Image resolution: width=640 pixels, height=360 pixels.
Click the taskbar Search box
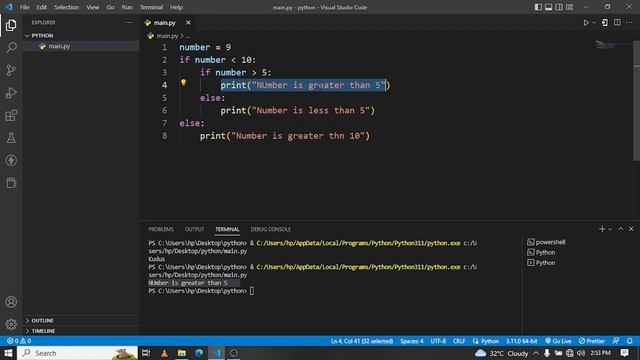pyautogui.click(x=78, y=353)
